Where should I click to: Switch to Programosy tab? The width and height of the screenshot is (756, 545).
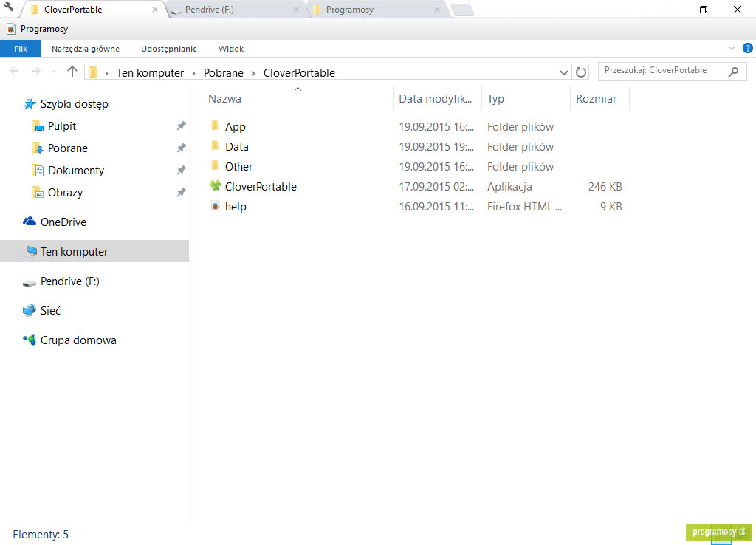tap(377, 10)
